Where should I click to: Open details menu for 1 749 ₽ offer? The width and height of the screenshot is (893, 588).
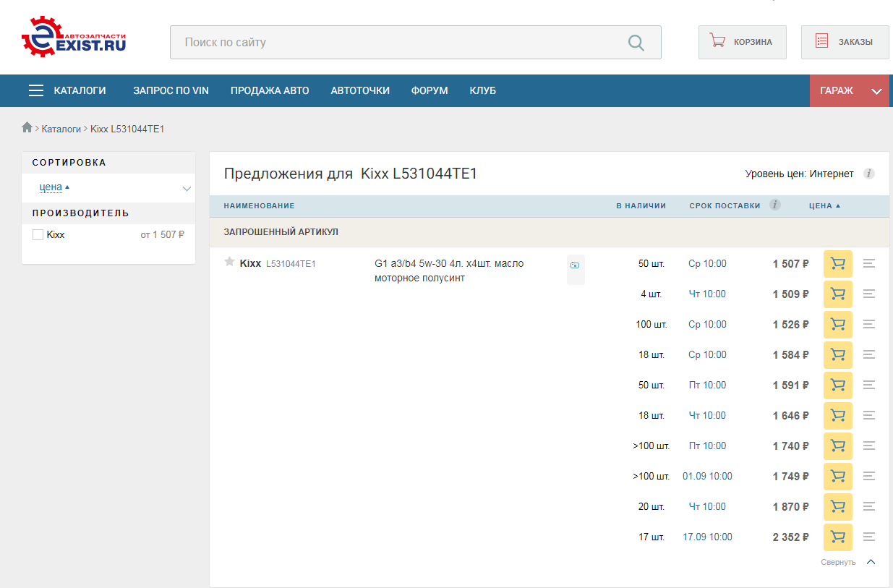point(869,477)
